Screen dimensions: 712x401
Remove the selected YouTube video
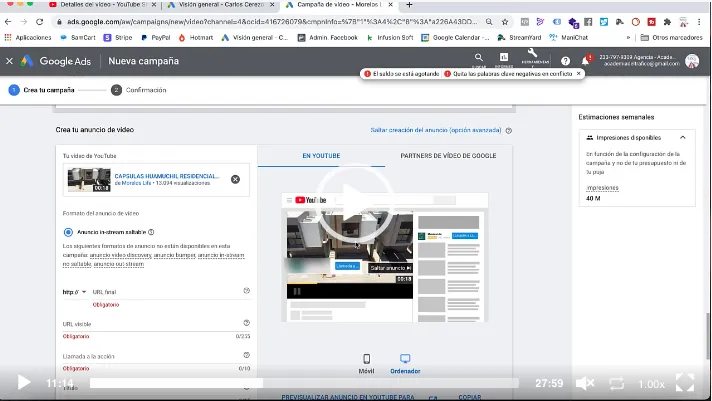tap(235, 179)
